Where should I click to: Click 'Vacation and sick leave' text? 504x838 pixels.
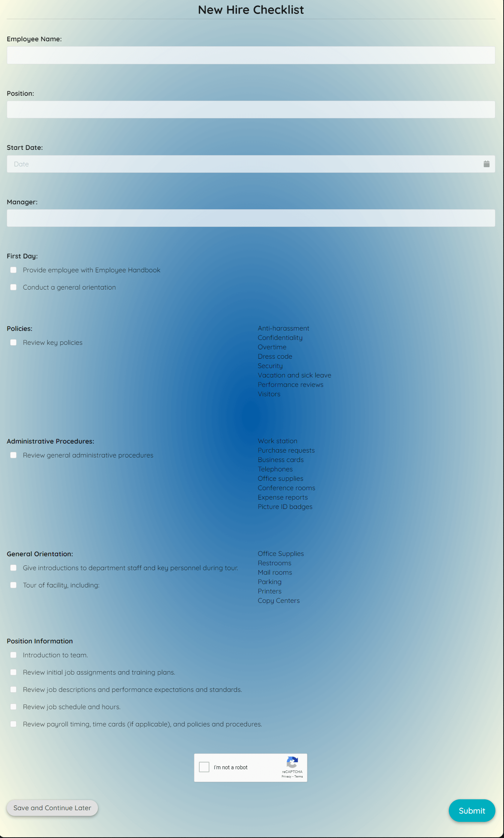pos(294,375)
